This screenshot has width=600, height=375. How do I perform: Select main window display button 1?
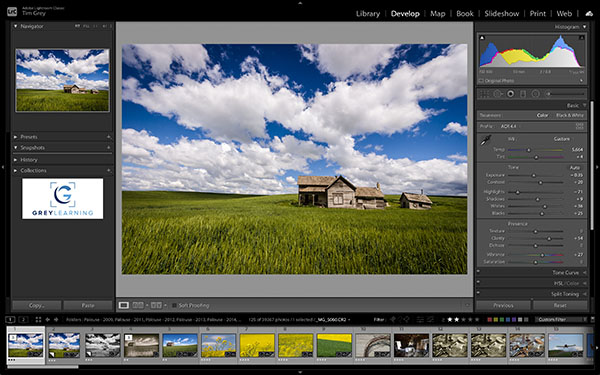10,320
